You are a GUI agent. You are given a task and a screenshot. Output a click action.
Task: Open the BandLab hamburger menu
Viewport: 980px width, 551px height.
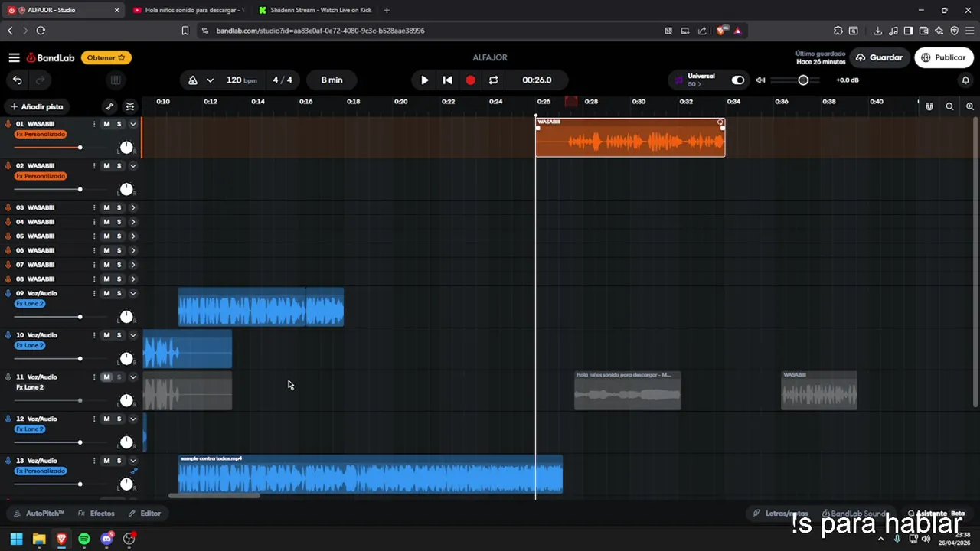click(14, 57)
